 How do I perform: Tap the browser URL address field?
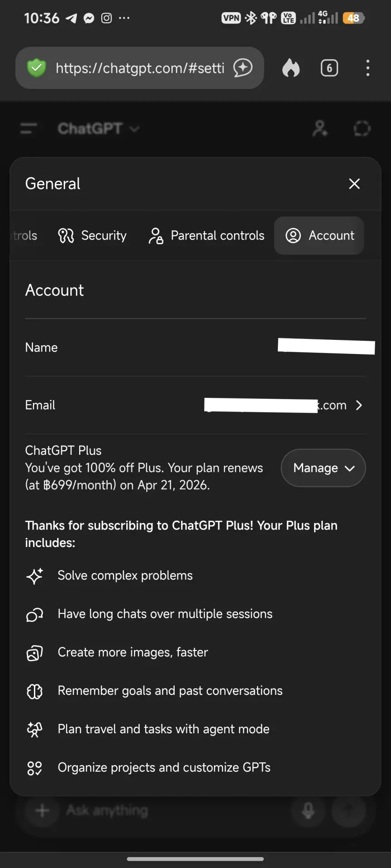coord(140,68)
